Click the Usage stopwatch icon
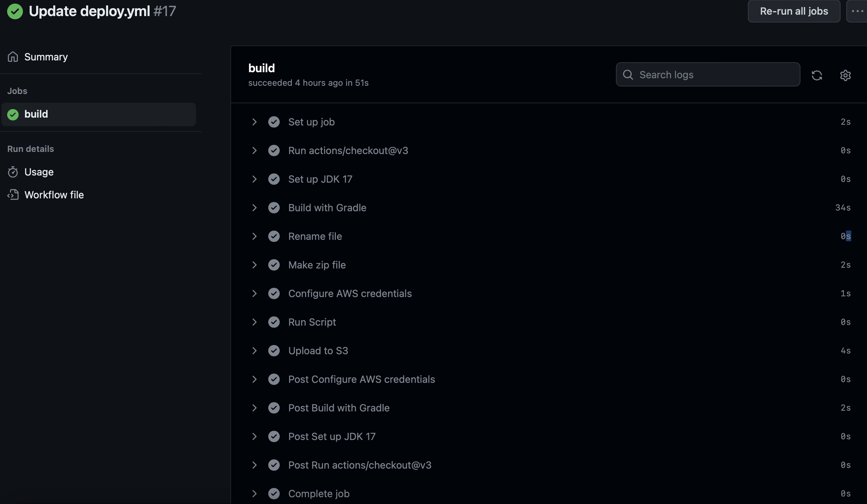The image size is (867, 504). (13, 172)
